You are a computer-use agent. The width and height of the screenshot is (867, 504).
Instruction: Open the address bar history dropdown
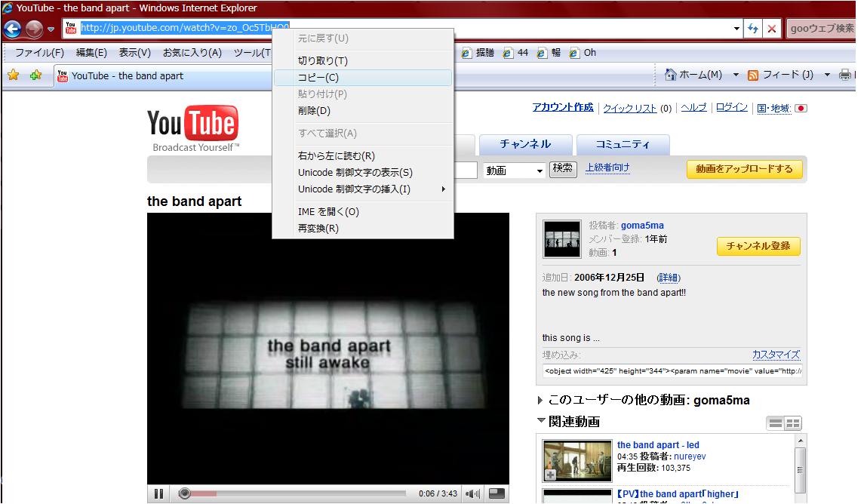pos(736,29)
